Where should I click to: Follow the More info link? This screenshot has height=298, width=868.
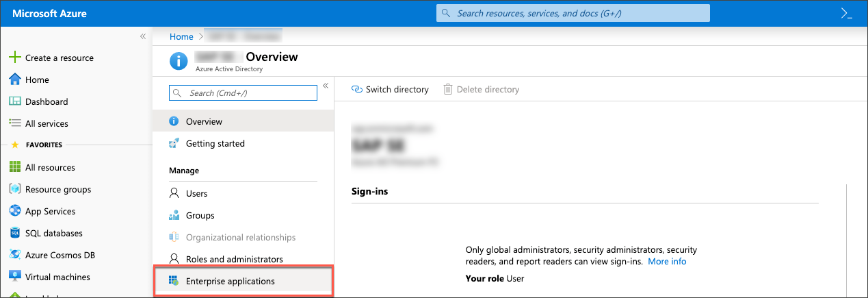pos(667,261)
